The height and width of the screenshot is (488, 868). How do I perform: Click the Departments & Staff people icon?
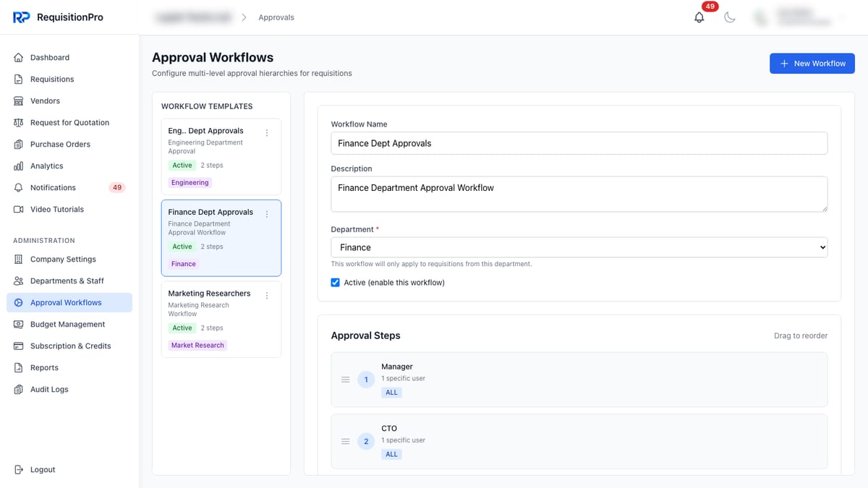click(x=19, y=281)
